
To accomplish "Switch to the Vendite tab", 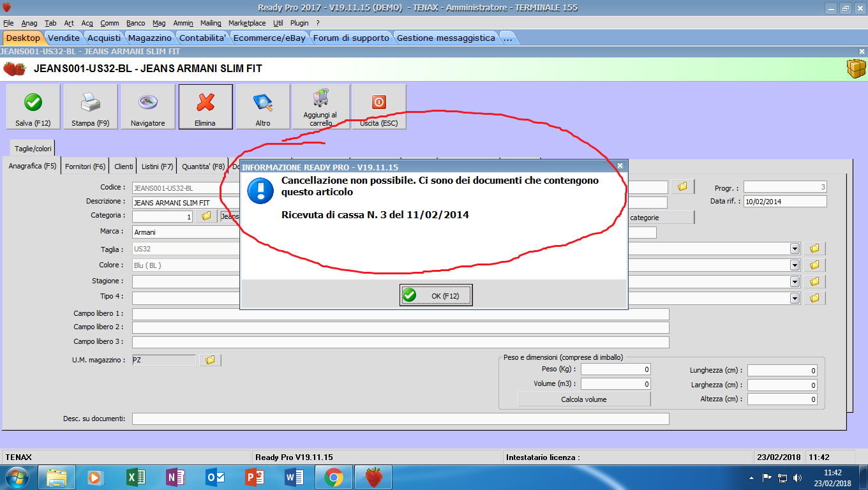I will [64, 38].
